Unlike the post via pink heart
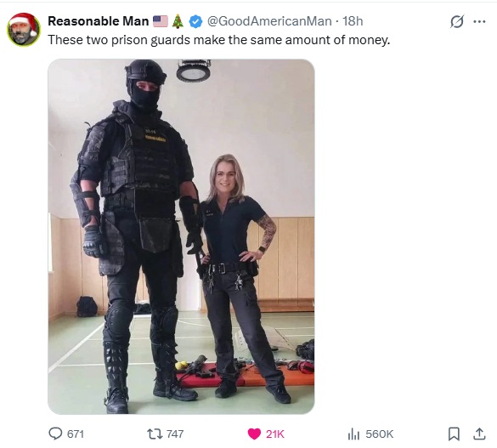Screen dimensions: 497x448 click(x=254, y=434)
